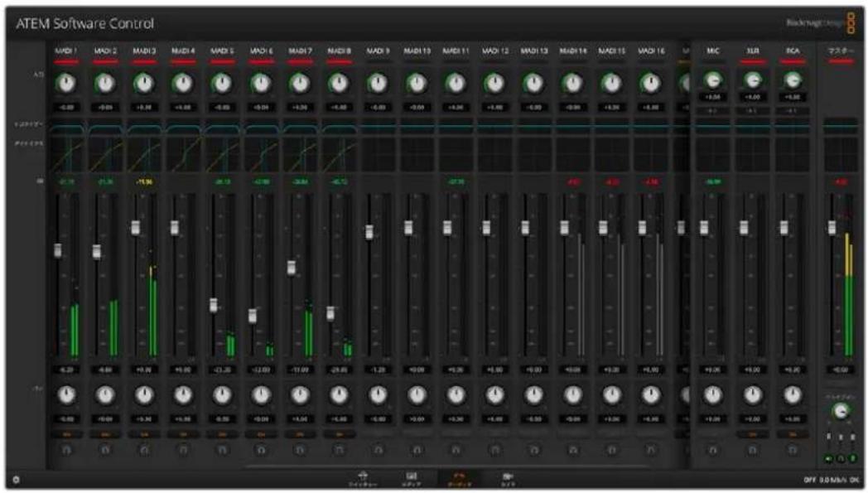The width and height of the screenshot is (868, 493).
Task: Solo the XLR channel headphone icon
Action: pyautogui.click(x=753, y=451)
